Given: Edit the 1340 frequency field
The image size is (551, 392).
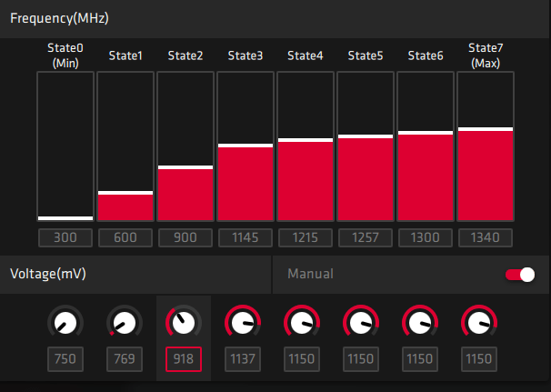Looking at the screenshot, I should click(486, 237).
